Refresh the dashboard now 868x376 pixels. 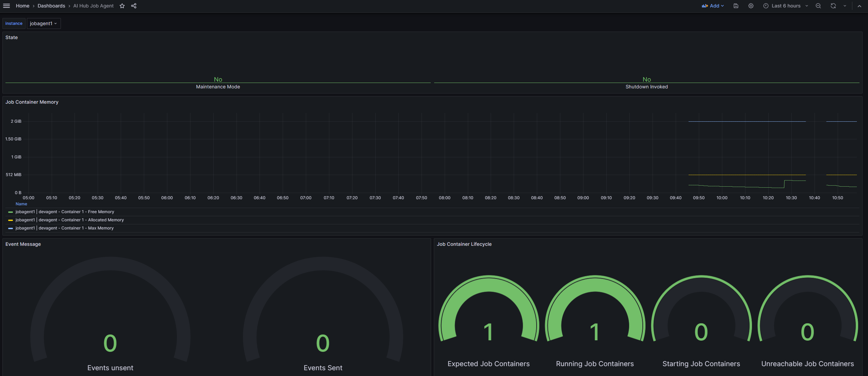[833, 6]
